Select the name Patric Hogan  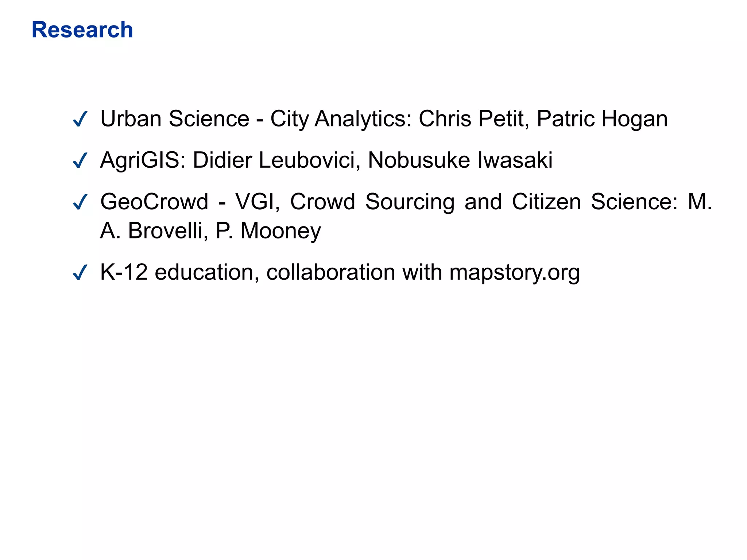point(602,119)
